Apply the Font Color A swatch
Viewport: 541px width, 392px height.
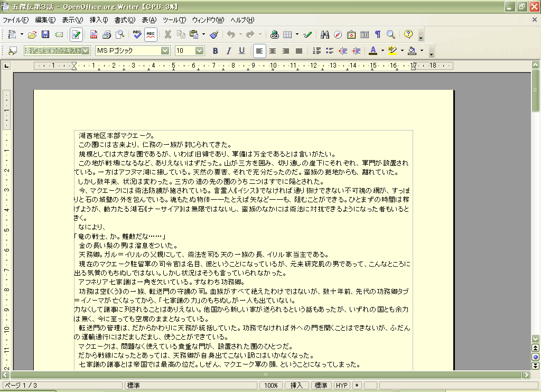pyautogui.click(x=373, y=51)
